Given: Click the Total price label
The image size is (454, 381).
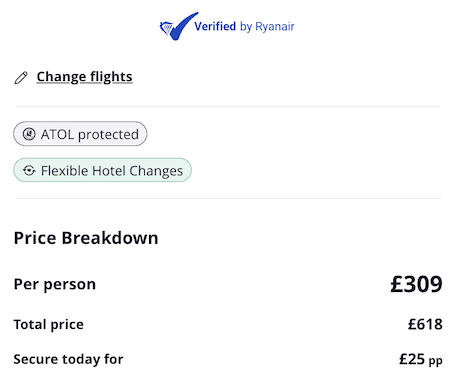Looking at the screenshot, I should 49,324.
